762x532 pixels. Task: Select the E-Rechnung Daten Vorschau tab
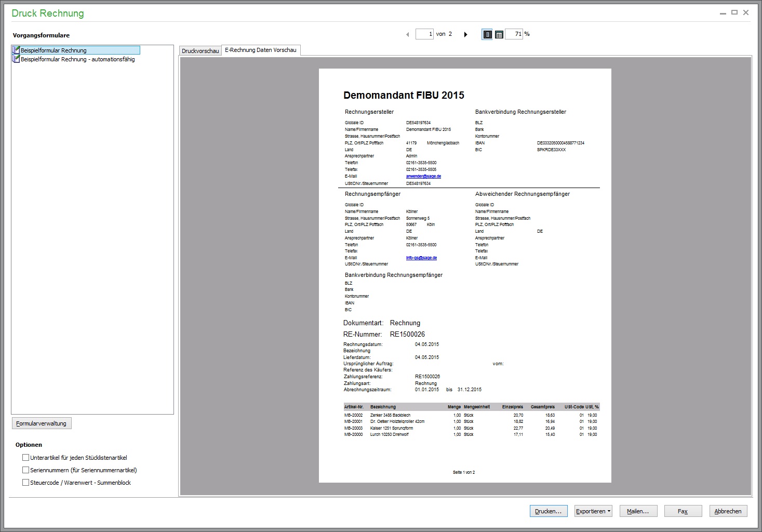[261, 50]
